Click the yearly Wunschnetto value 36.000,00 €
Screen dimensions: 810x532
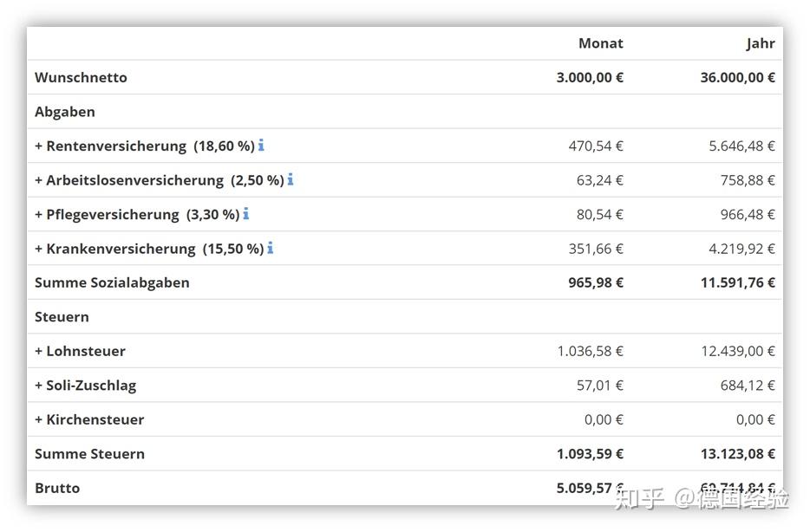[737, 77]
